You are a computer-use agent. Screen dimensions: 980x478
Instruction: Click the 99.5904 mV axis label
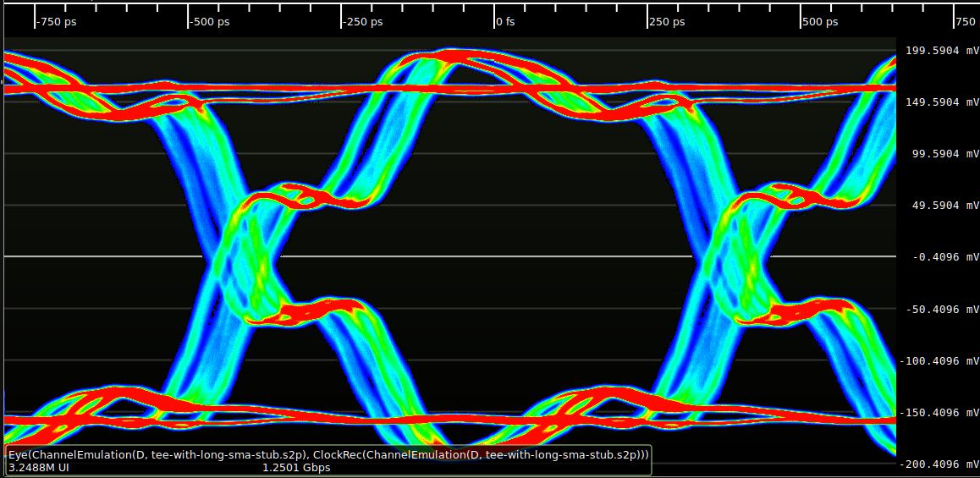click(x=944, y=154)
